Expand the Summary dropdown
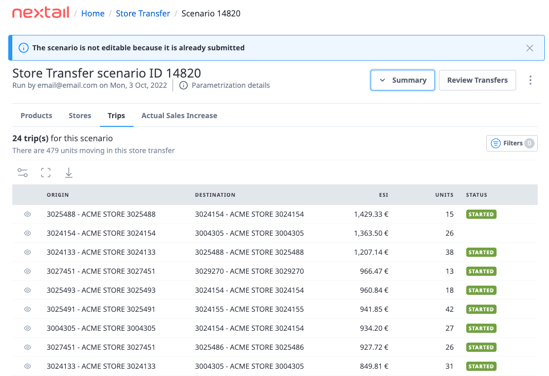The height and width of the screenshot is (376, 549). coord(402,80)
